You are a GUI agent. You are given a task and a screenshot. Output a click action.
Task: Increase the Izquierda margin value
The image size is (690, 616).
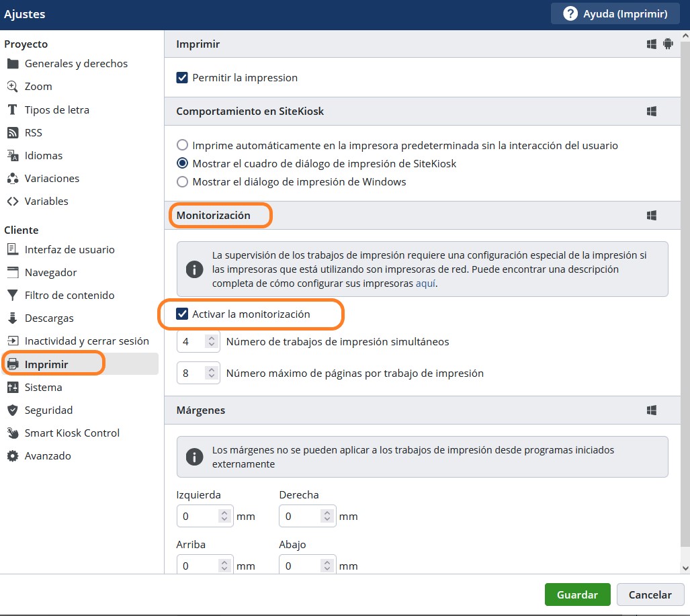coord(225,513)
